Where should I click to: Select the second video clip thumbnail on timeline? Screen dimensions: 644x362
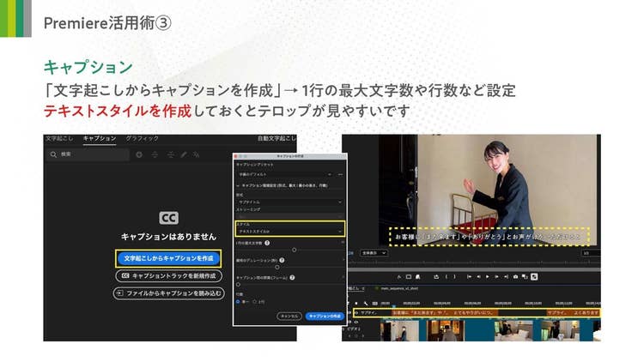pos(446,331)
